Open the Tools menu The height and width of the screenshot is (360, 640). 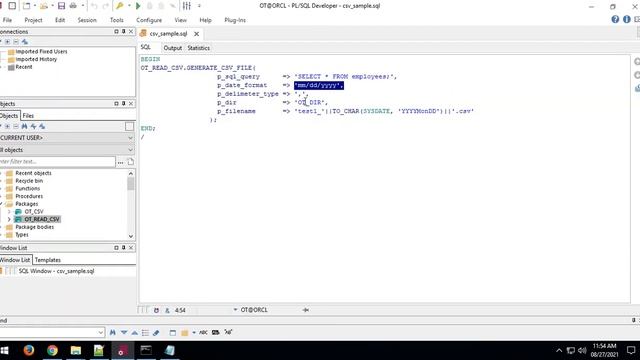tap(116, 20)
